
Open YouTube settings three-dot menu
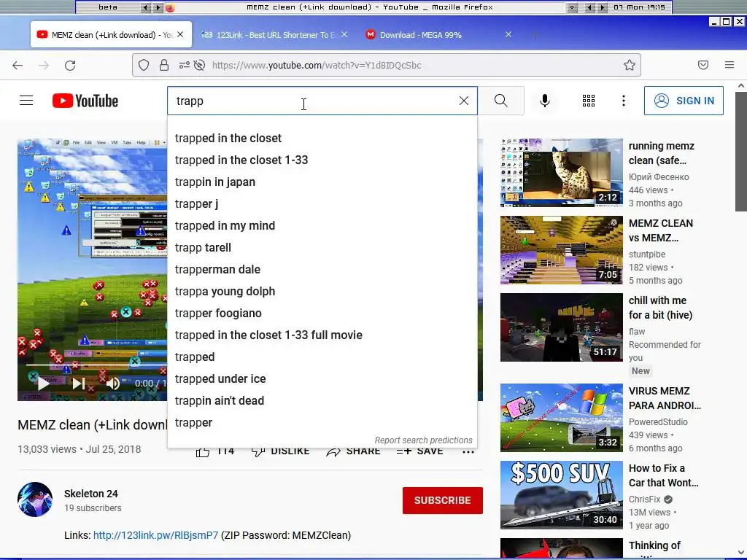tap(624, 101)
